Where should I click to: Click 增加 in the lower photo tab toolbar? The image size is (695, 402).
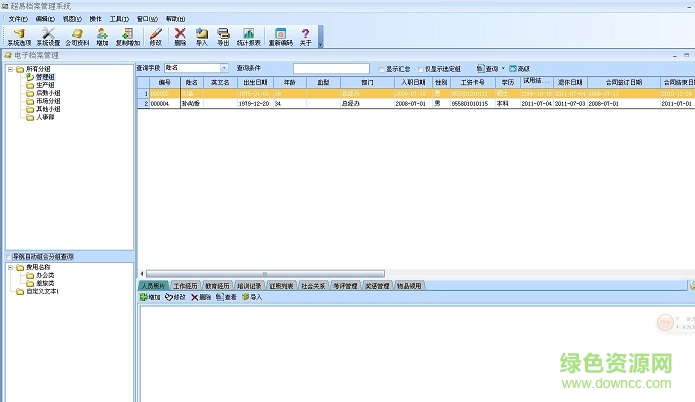[150, 297]
